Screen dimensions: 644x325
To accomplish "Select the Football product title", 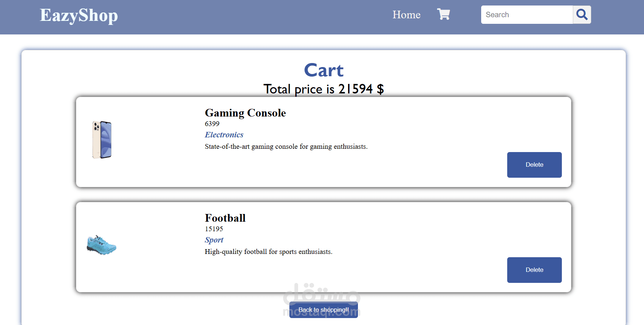I will [225, 218].
